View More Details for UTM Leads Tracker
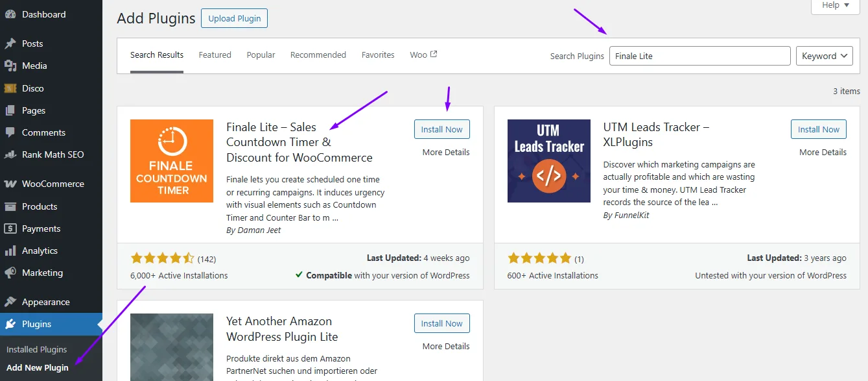 click(x=823, y=152)
